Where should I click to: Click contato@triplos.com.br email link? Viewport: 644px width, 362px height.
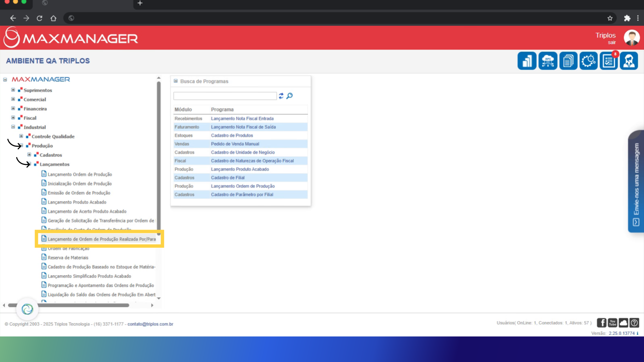[150, 324]
